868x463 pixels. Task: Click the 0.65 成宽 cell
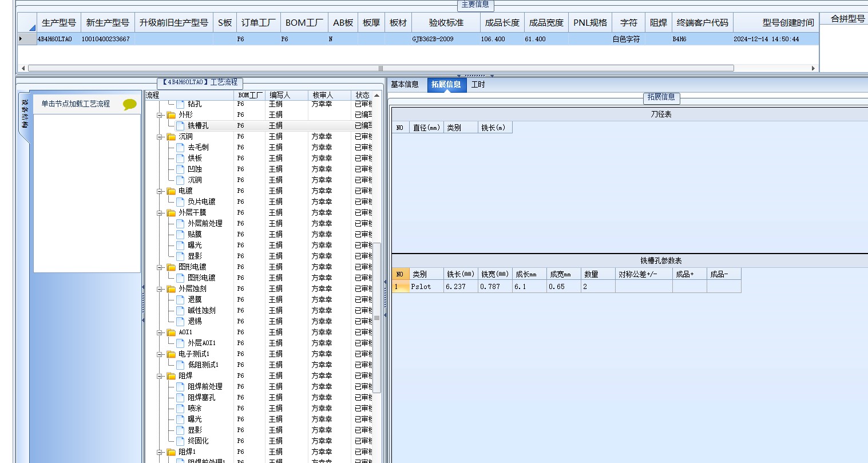coord(564,286)
